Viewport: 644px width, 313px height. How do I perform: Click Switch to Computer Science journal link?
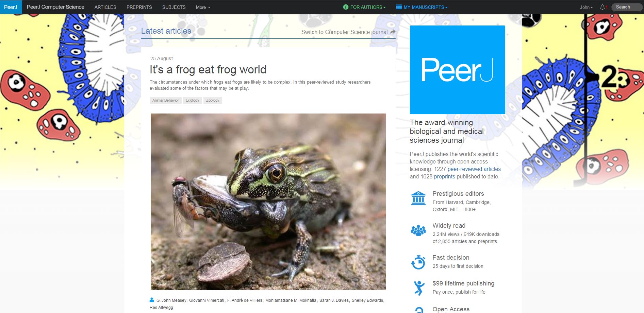(x=344, y=32)
